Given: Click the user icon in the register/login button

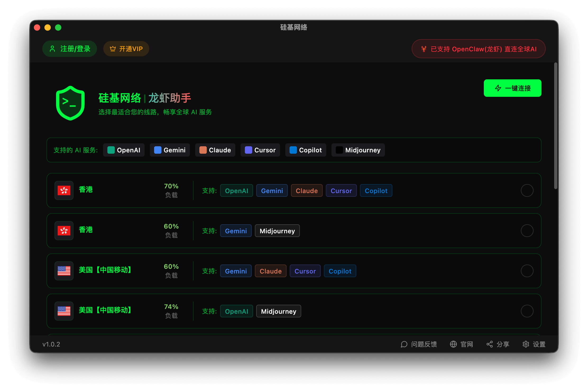Looking at the screenshot, I should (52, 49).
